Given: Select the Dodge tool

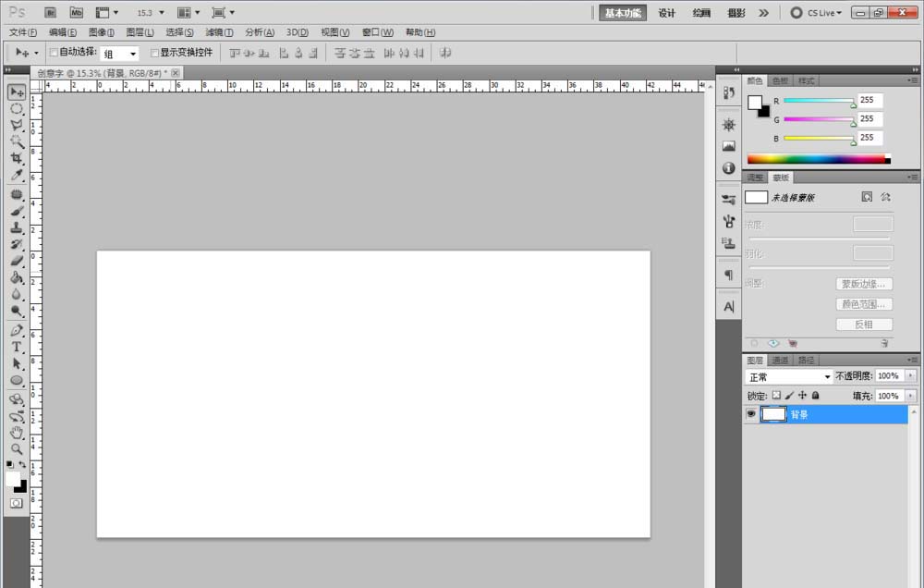Looking at the screenshot, I should click(17, 311).
